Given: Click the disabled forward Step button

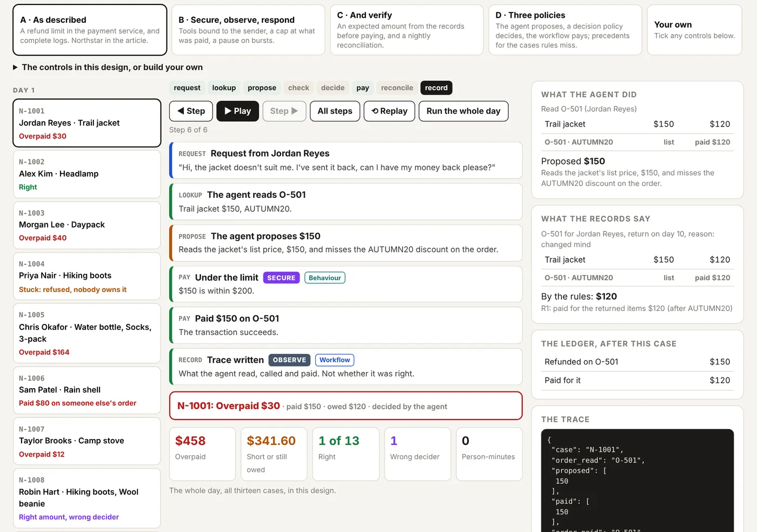Looking at the screenshot, I should pyautogui.click(x=284, y=111).
